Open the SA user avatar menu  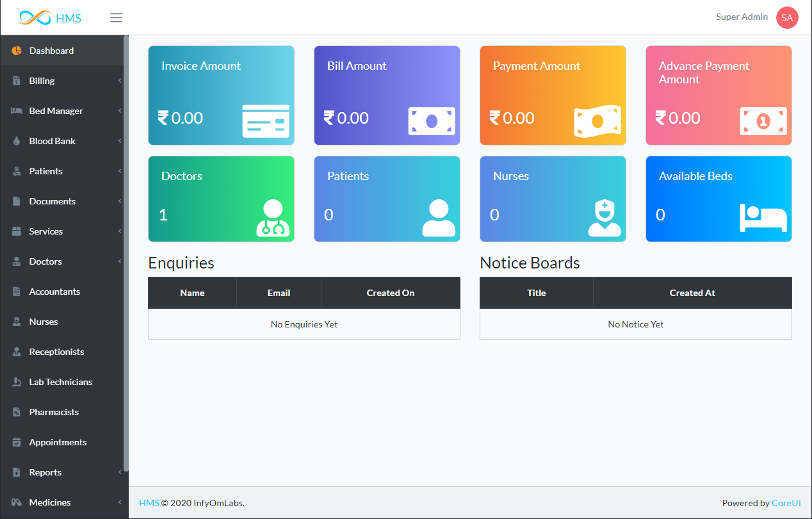click(x=787, y=17)
